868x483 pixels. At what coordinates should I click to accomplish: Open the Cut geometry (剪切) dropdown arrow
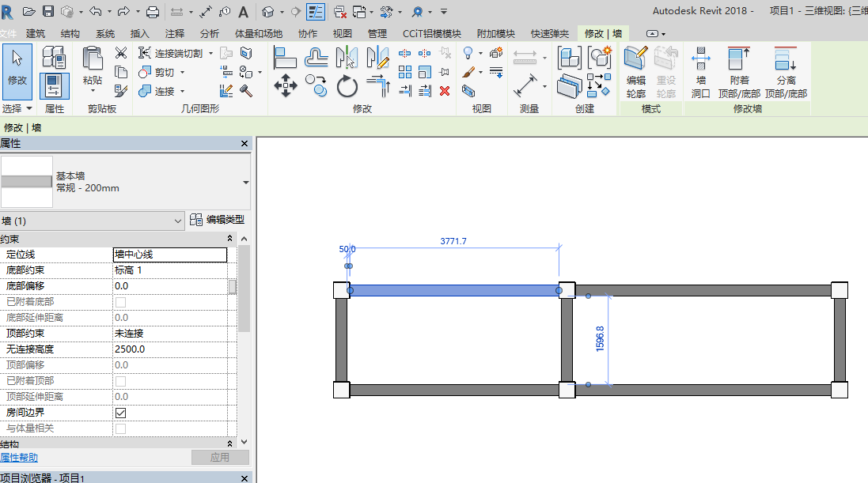click(x=182, y=73)
